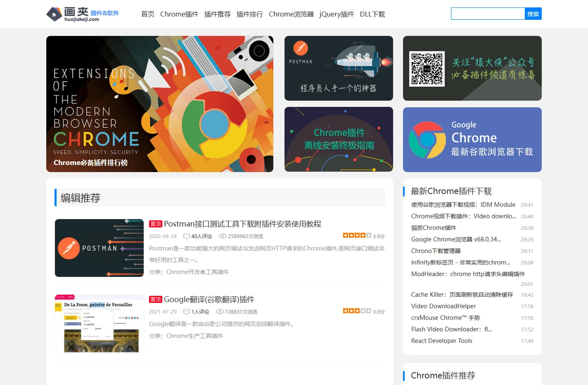
Task: Open the Postman article thumbnail
Action: (x=99, y=248)
